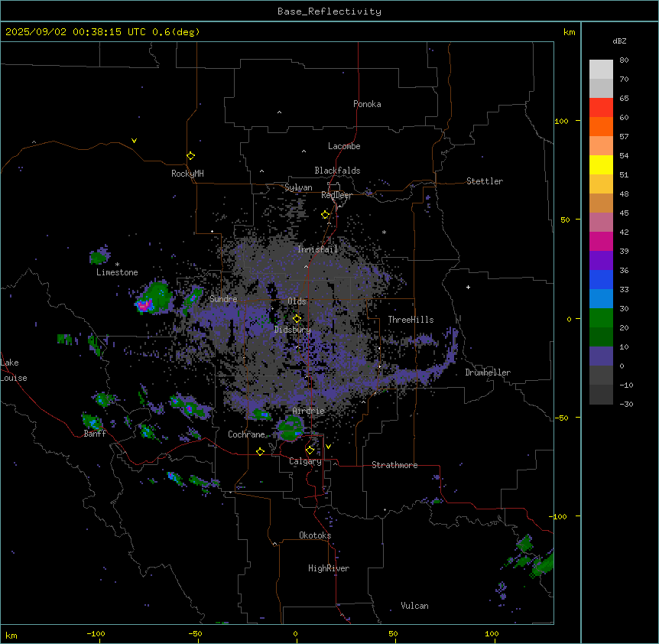Click the Didsbury town label

(293, 330)
